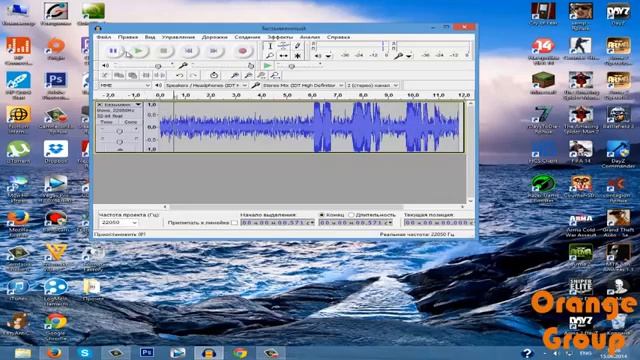The width and height of the screenshot is (640, 360).
Task: Open the output meter speaker dropdown arrow
Action: coord(329,56)
